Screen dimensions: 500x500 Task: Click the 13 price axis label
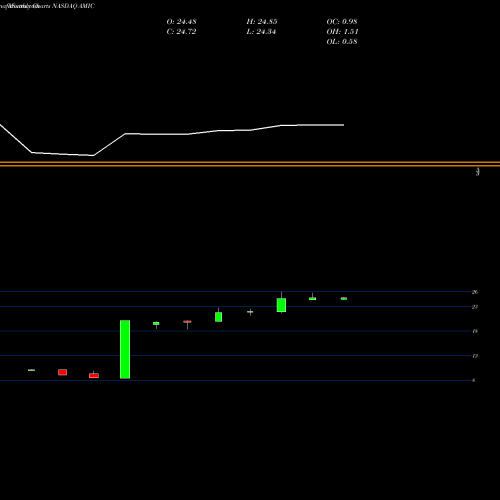475,356
